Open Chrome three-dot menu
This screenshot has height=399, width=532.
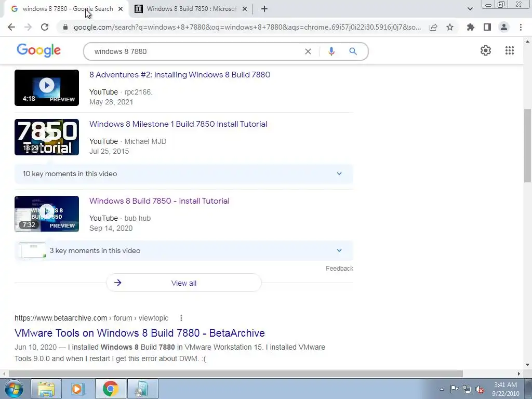click(521, 27)
